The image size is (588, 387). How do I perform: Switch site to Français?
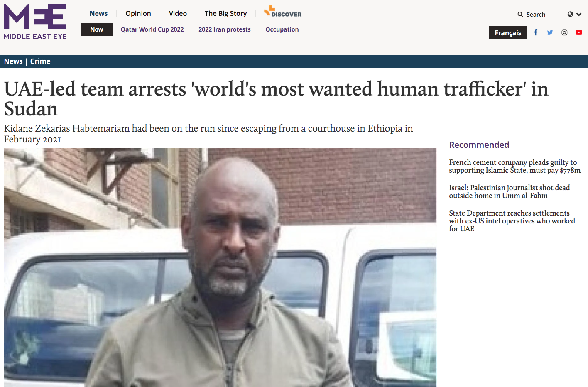508,33
